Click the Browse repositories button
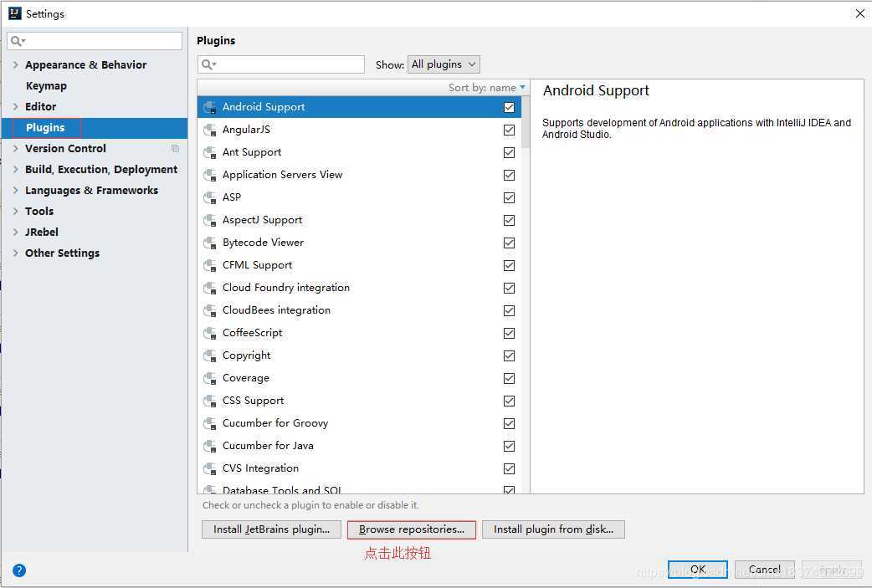 (412, 529)
